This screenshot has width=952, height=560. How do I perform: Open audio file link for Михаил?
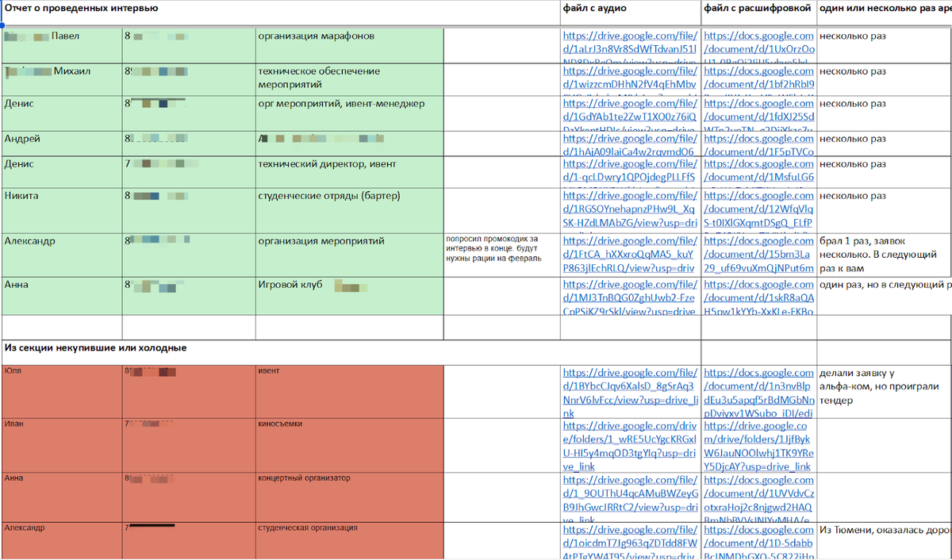(x=631, y=79)
